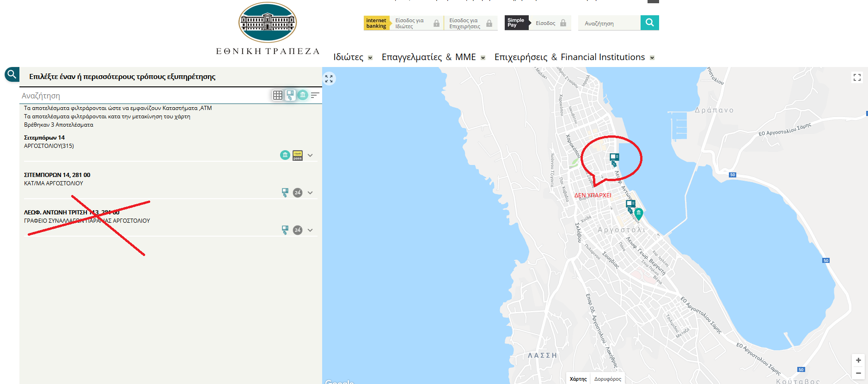Click the 'Βρέθηκαν 3 Αποτελέσματα' text
Screen dimensions: 868x384
59,125
